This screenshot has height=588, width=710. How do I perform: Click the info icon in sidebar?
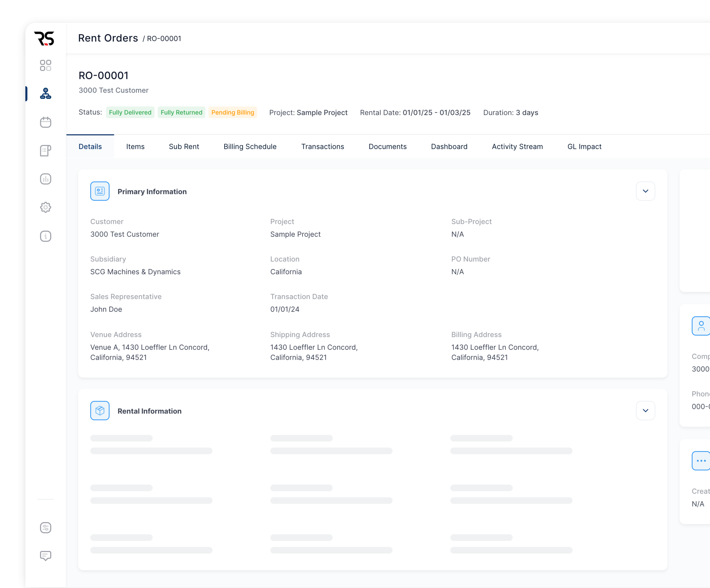[x=46, y=236]
